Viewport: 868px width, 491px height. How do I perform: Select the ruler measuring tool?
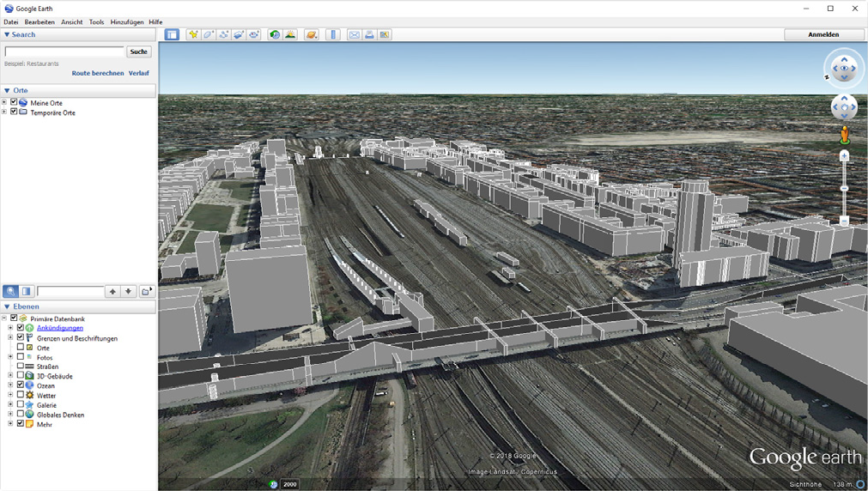pos(333,34)
